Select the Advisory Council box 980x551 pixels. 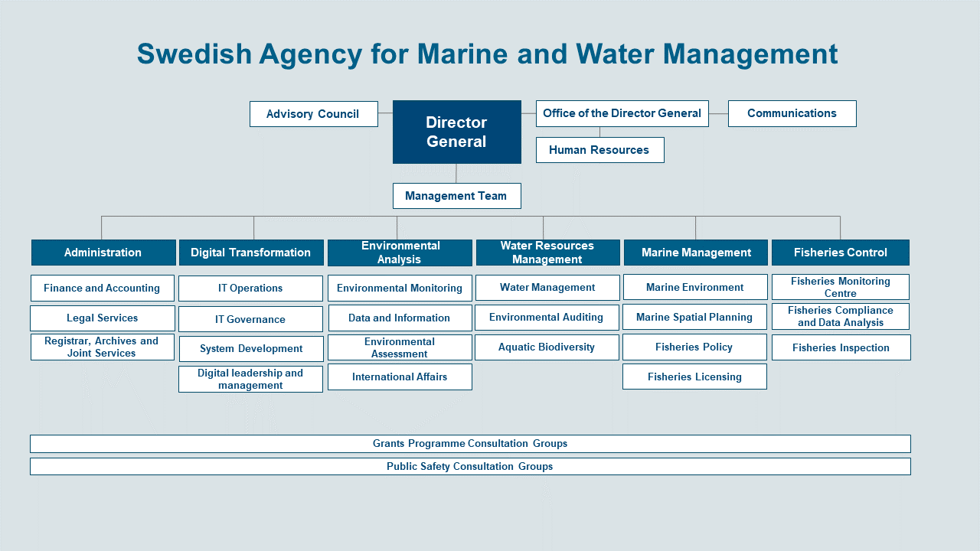313,114
